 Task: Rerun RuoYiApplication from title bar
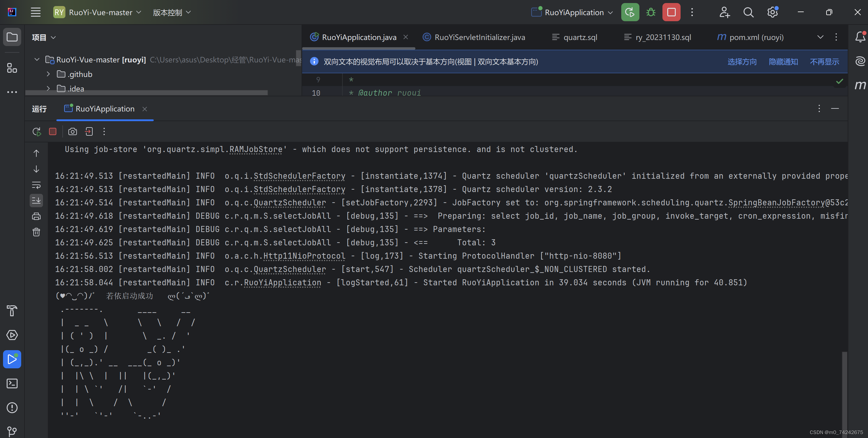[x=630, y=12]
